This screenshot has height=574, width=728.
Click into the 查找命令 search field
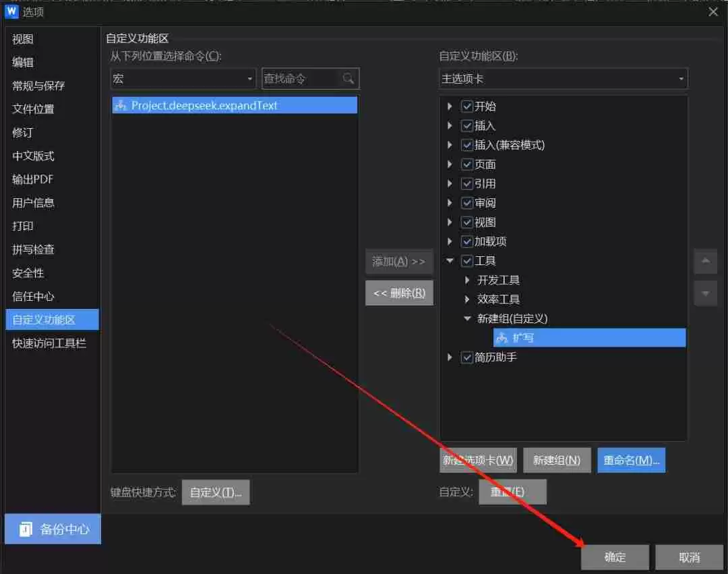click(x=300, y=79)
